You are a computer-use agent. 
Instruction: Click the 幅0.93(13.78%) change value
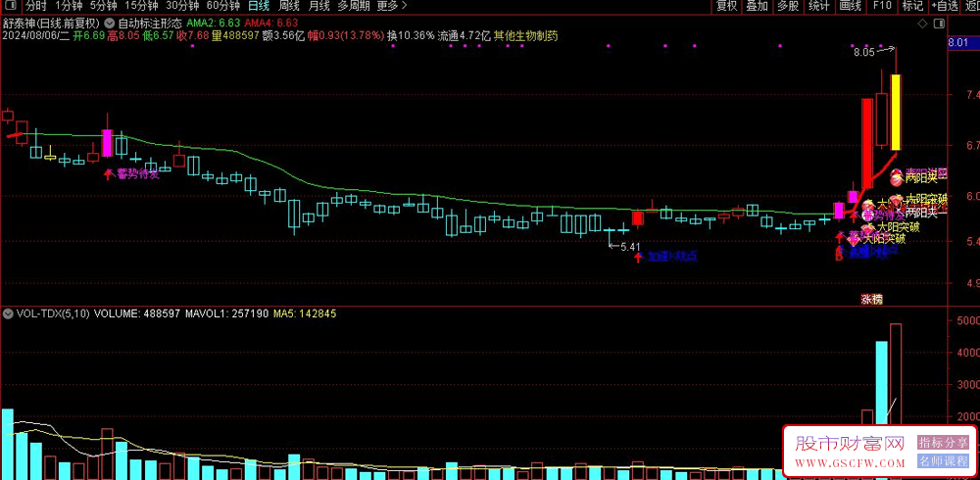click(x=346, y=35)
